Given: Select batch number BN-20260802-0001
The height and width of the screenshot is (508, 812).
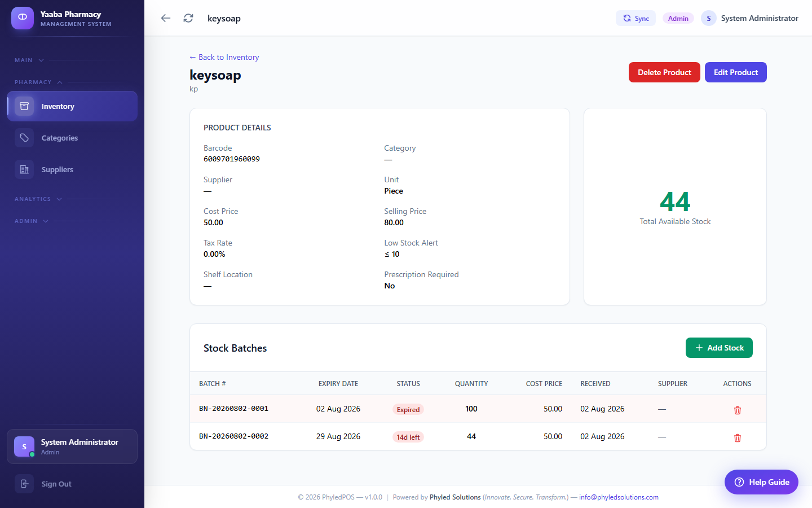Looking at the screenshot, I should (x=233, y=409).
